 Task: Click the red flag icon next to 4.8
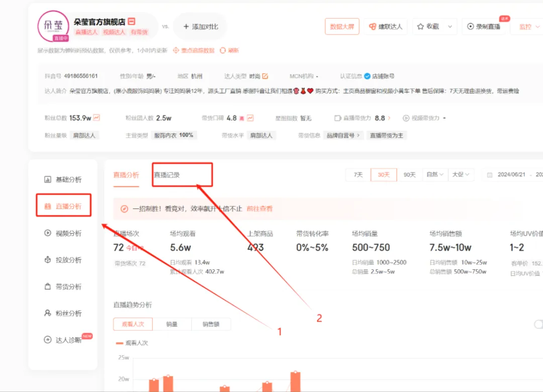[242, 119]
